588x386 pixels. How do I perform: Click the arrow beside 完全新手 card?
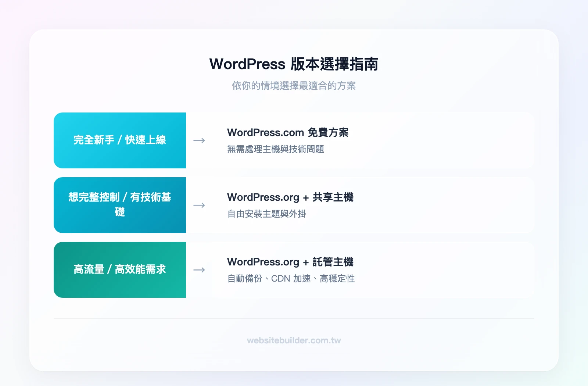click(199, 140)
